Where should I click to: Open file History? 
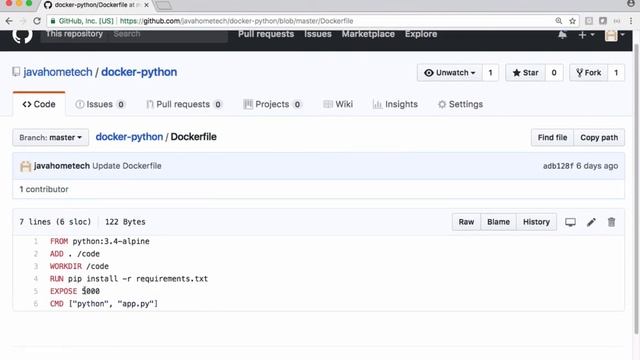pyautogui.click(x=536, y=222)
